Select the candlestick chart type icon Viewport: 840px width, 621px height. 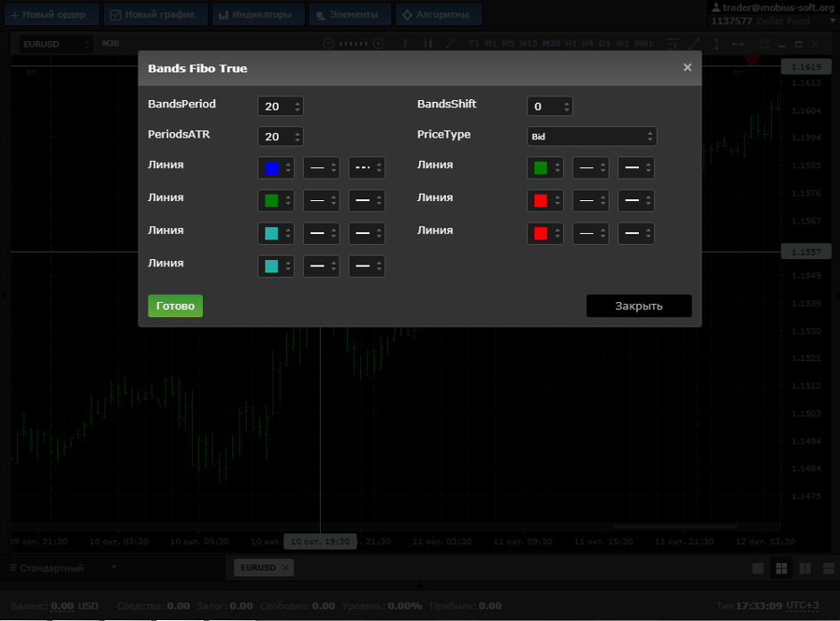(x=427, y=44)
